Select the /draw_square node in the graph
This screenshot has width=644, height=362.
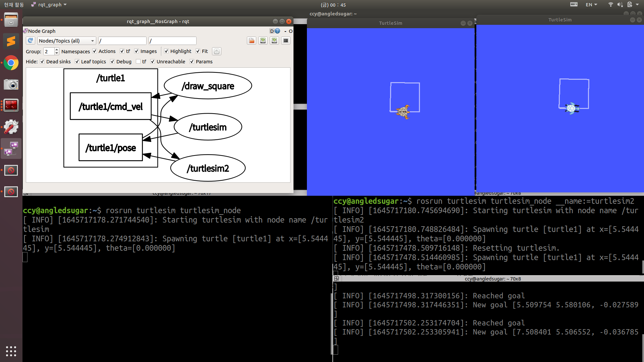click(208, 86)
